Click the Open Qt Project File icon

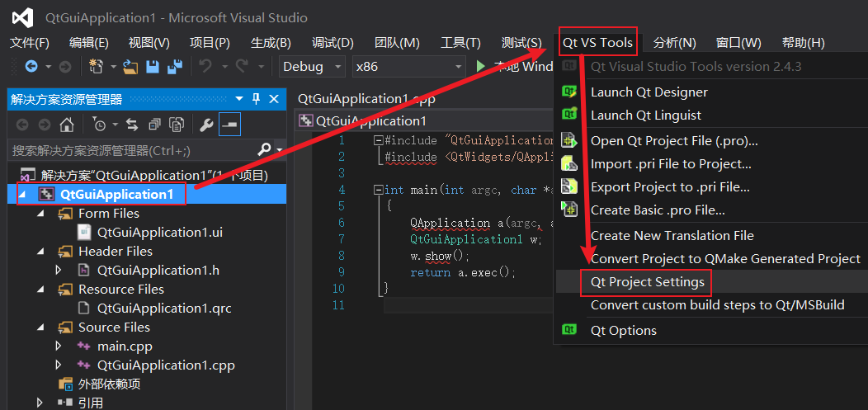point(569,140)
